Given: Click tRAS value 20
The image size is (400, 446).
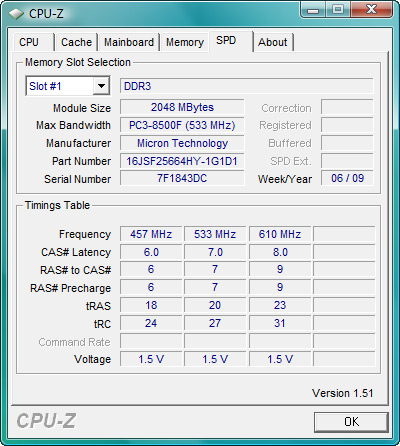Looking at the screenshot, I should 215,305.
